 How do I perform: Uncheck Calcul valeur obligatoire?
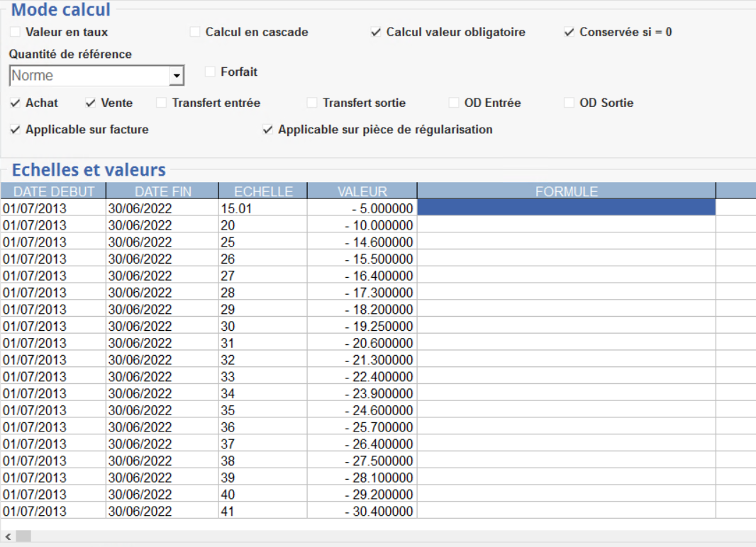376,32
